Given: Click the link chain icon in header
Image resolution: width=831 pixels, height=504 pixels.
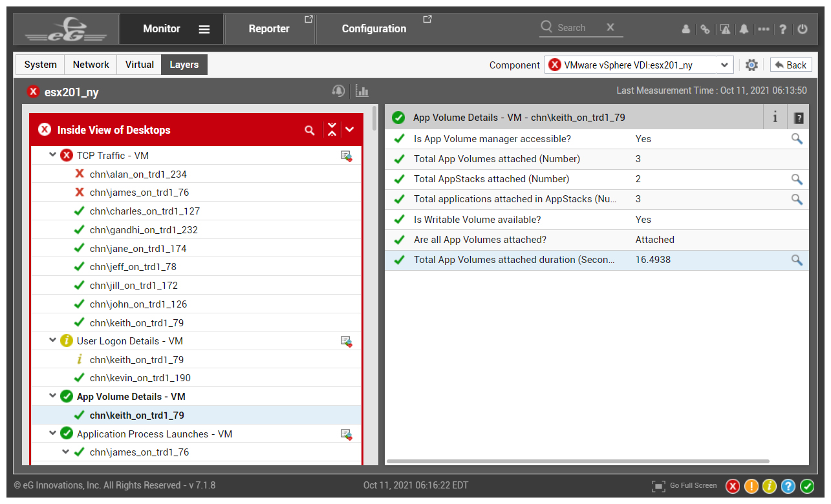Looking at the screenshot, I should [x=706, y=29].
